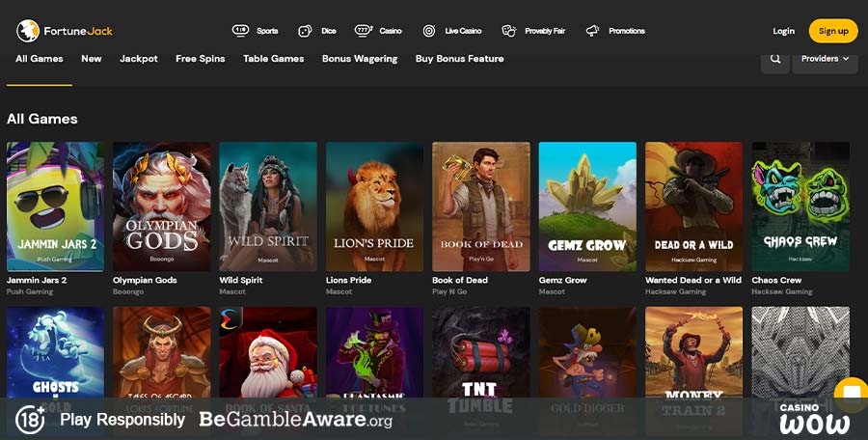The width and height of the screenshot is (868, 440).
Task: Open the Ghosts game thumbnail
Action: pos(55,371)
